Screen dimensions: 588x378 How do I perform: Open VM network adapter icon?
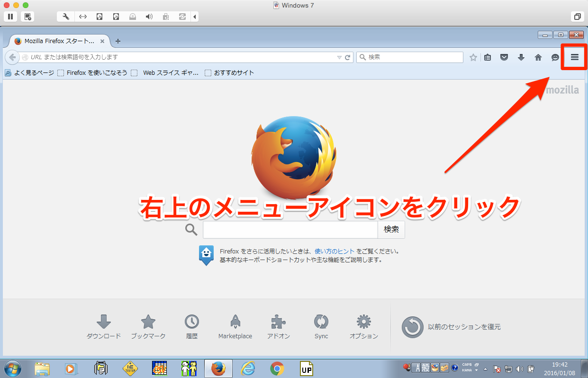[x=83, y=17]
